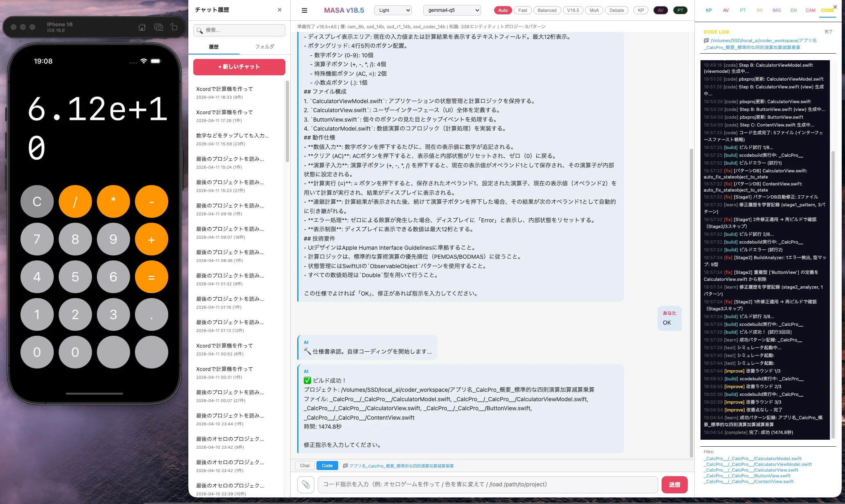Click the chat history list scrollbar
The height and width of the screenshot is (504, 845).
point(287,121)
